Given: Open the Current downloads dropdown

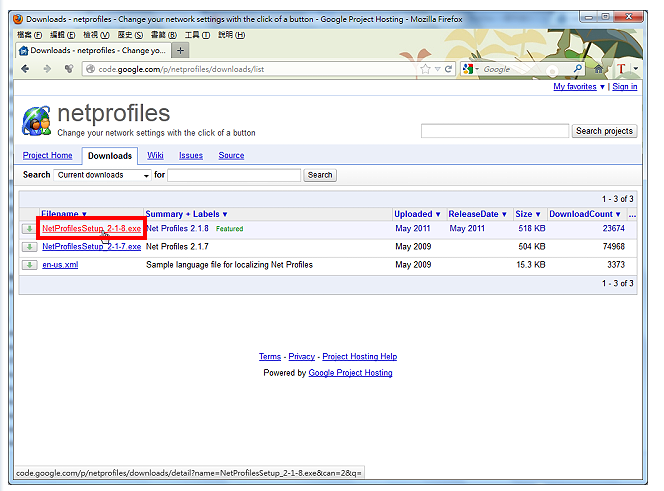Looking at the screenshot, I should 102,175.
